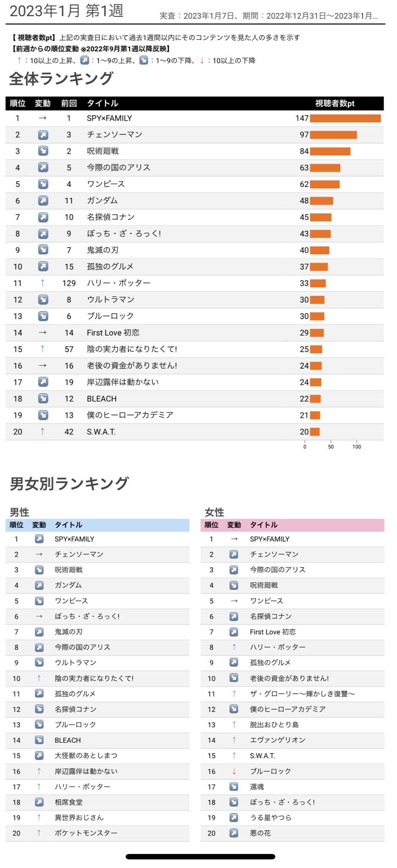The height and width of the screenshot is (868, 397).
Task: Click the blue up arrow beside ハリー・ポッター in overall ranking
Action: tap(42, 283)
